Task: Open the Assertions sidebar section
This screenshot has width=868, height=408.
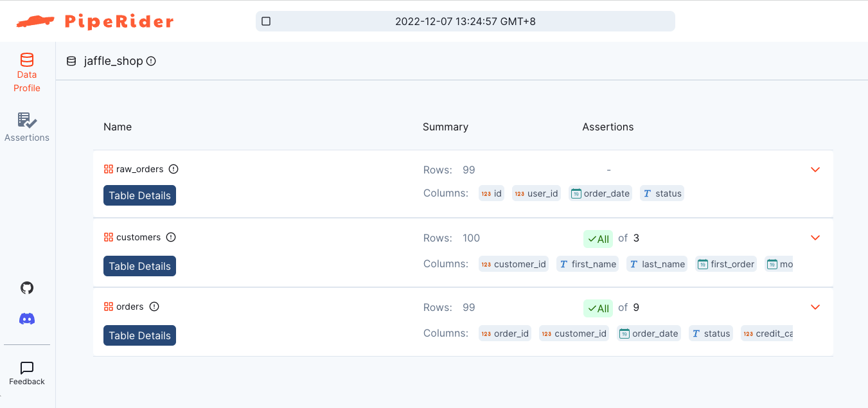Action: point(27,127)
